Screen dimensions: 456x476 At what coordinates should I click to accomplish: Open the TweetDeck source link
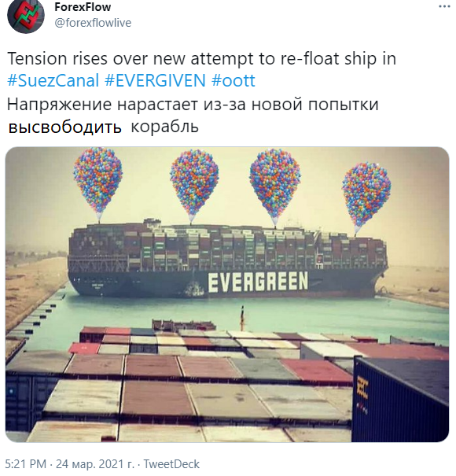[171, 464]
